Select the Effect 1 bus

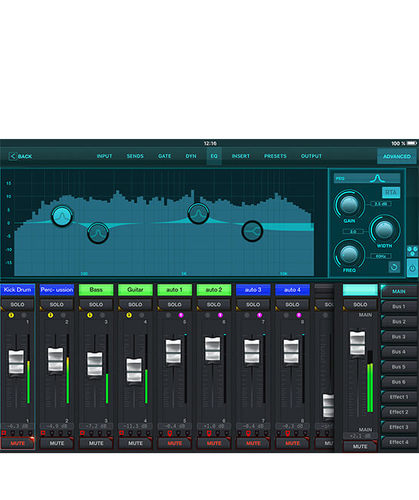[x=399, y=397]
